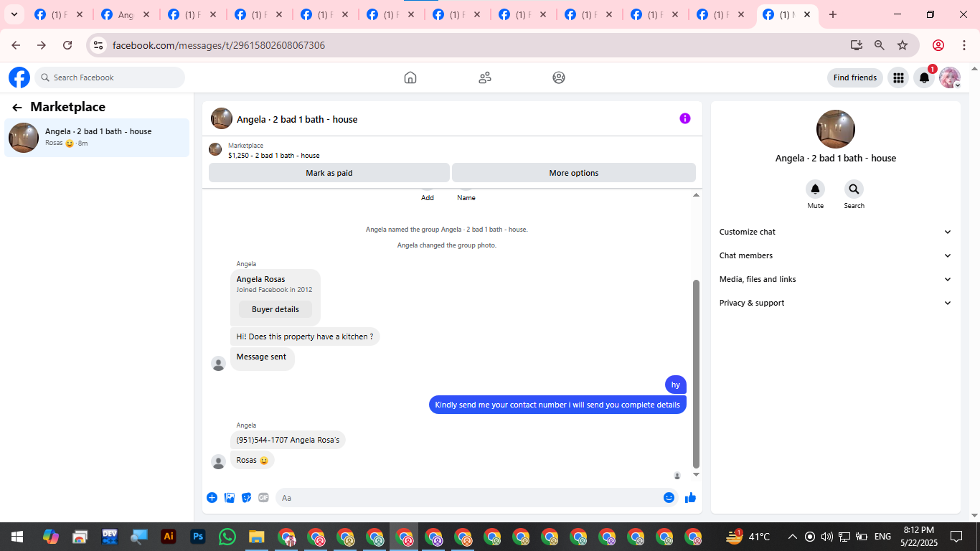The image size is (980, 551).
Task: Reload the page in the browser
Action: coord(67,45)
